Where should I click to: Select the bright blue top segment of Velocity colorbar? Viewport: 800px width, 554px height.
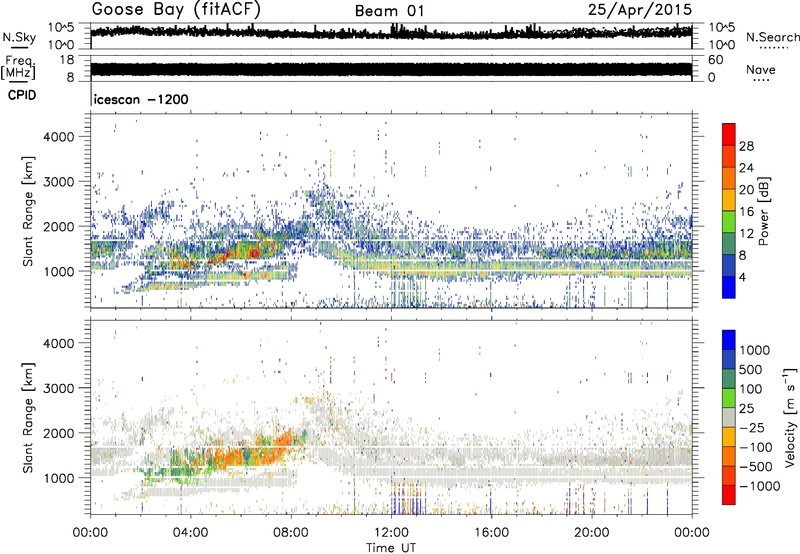coord(729,340)
